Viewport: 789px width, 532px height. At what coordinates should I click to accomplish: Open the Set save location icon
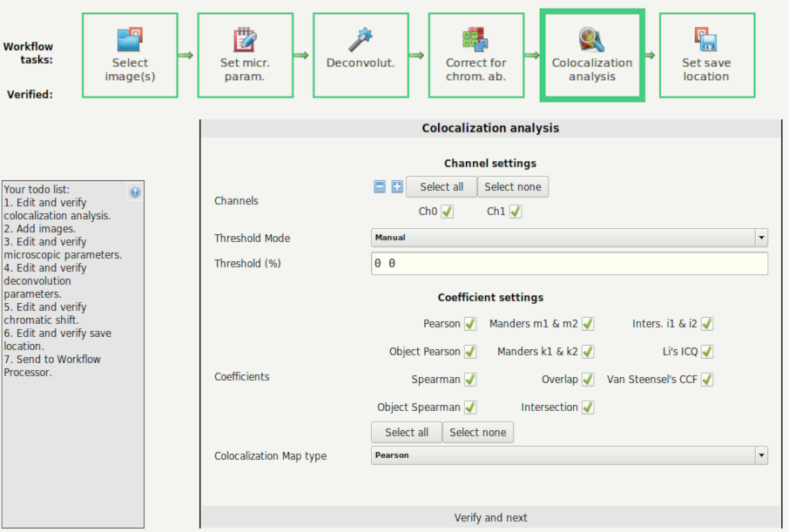point(705,40)
